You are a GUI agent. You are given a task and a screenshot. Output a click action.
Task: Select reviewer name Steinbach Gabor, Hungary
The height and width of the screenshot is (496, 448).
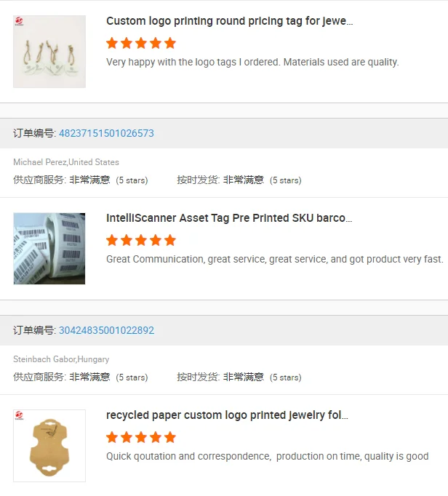click(61, 359)
